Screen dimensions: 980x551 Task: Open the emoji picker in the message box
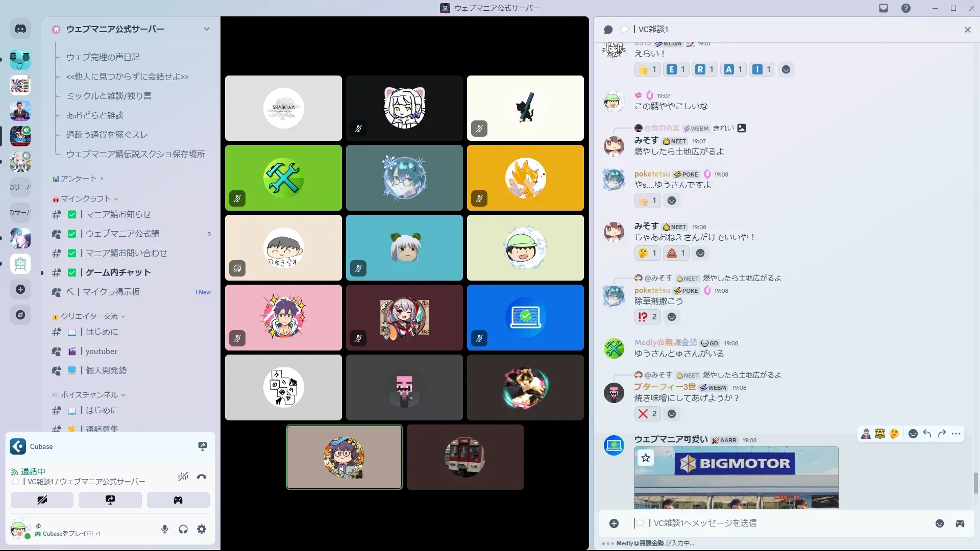click(x=939, y=523)
